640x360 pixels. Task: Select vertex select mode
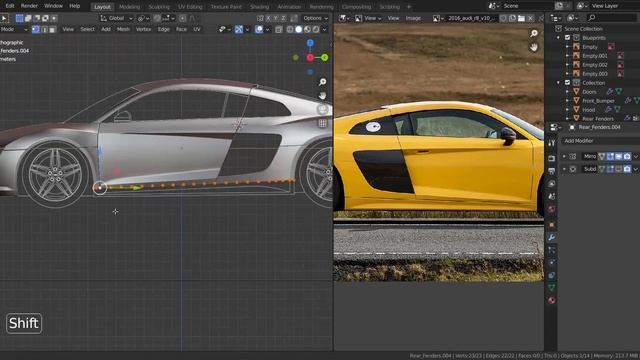click(36, 29)
